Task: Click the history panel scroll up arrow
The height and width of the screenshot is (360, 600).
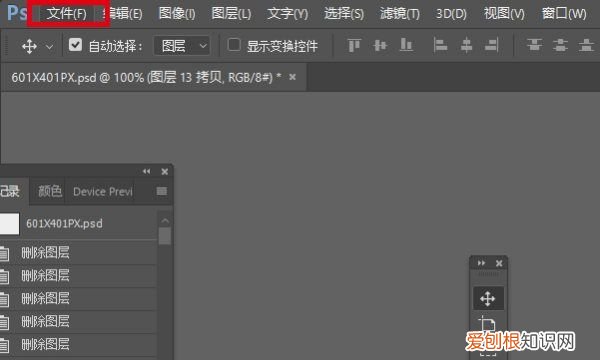Action: (165, 221)
